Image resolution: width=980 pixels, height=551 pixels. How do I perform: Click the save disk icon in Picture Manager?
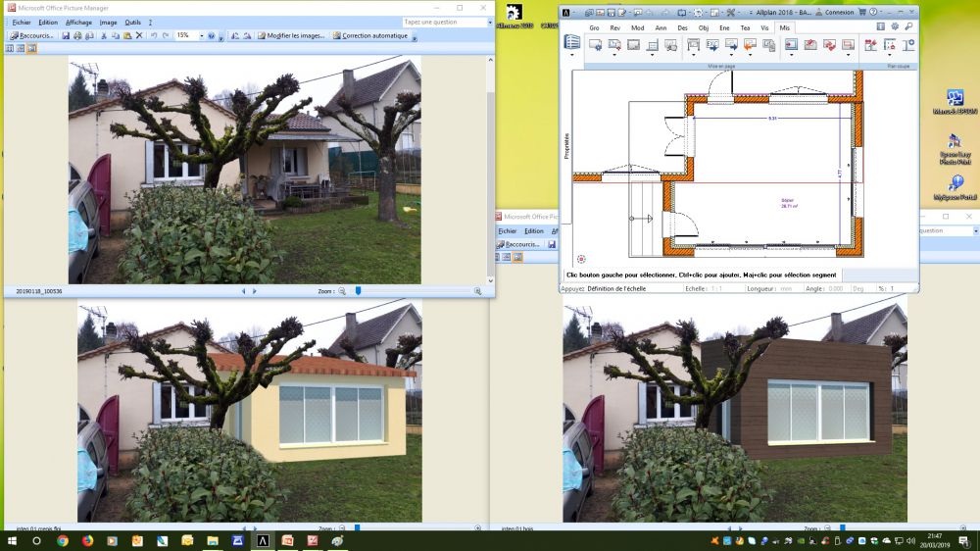click(x=66, y=35)
